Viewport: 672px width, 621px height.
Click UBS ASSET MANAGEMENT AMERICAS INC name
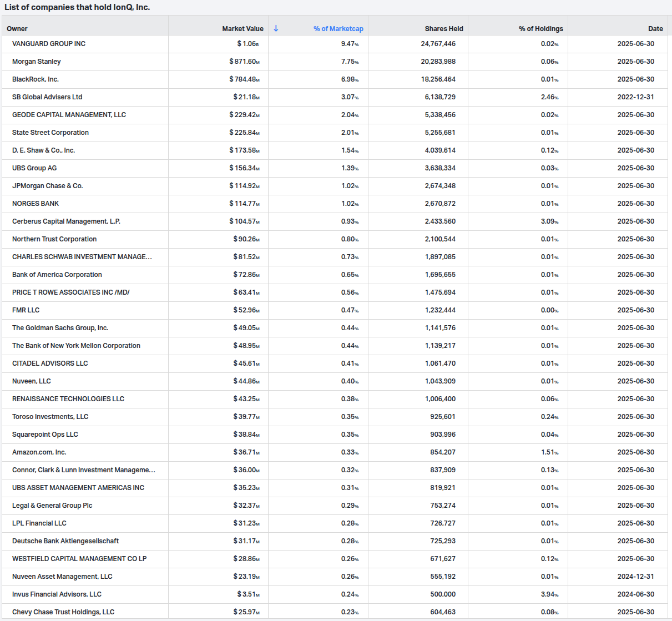coord(78,488)
